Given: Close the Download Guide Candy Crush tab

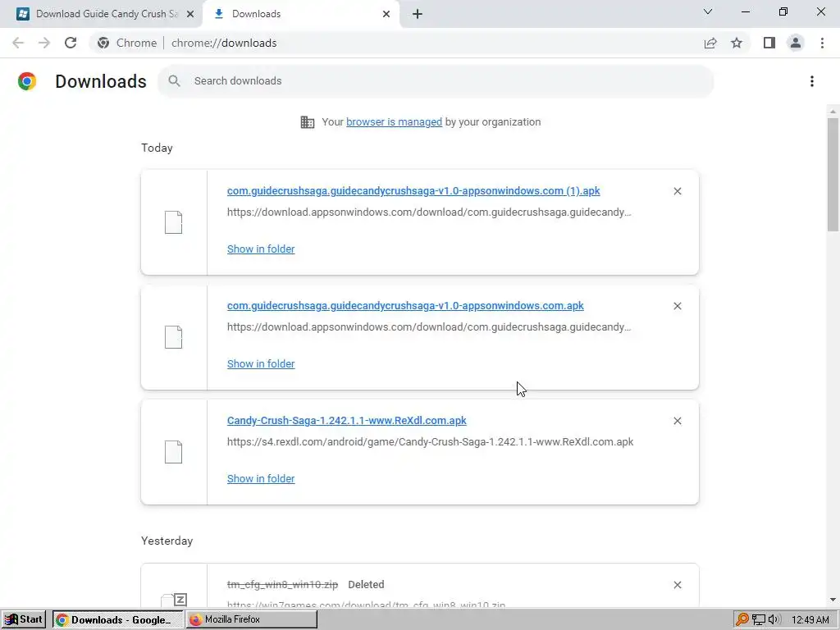Looking at the screenshot, I should click(190, 14).
